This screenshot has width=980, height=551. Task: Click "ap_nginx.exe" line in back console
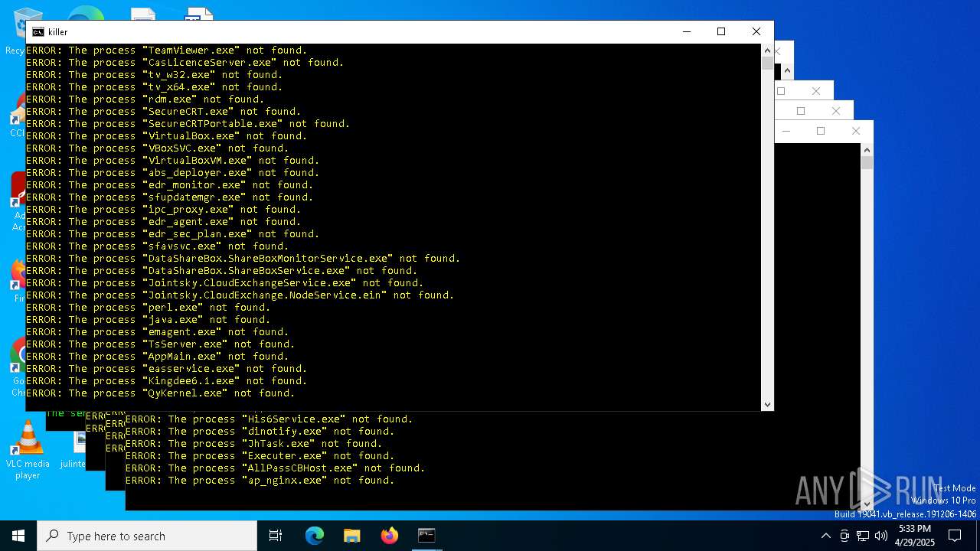click(260, 481)
